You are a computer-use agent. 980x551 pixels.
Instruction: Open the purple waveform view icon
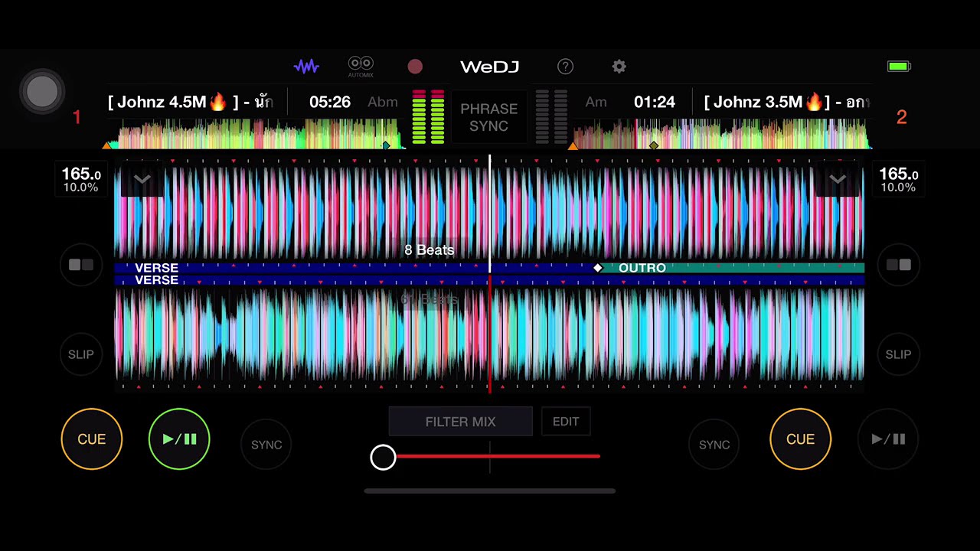306,67
